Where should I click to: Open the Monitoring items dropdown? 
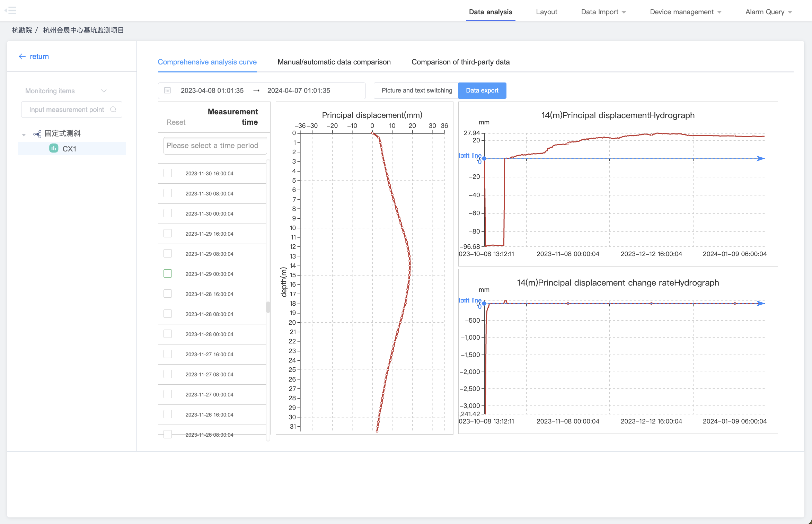(x=66, y=91)
